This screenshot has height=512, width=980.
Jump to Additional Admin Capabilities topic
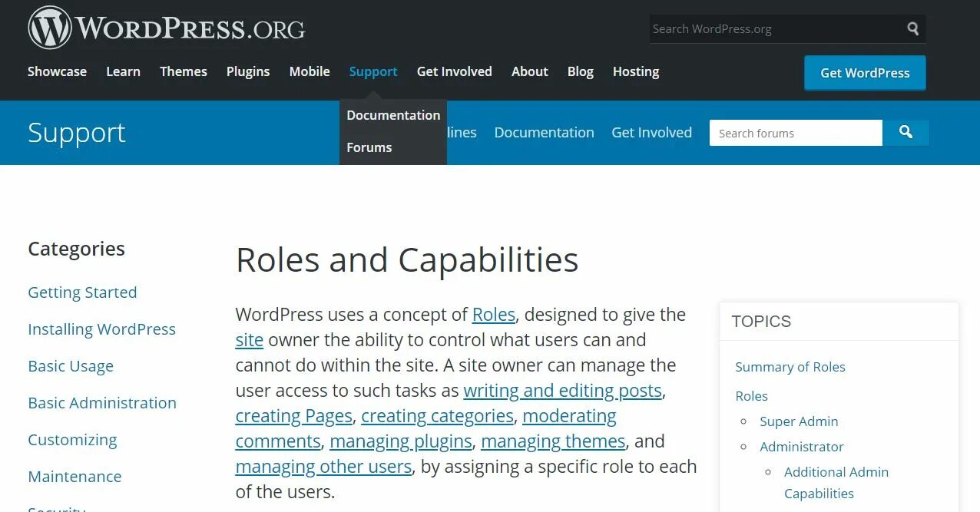836,483
